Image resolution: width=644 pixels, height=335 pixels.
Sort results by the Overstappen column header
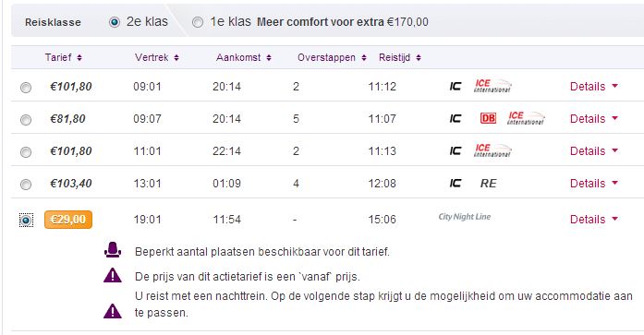tap(332, 57)
